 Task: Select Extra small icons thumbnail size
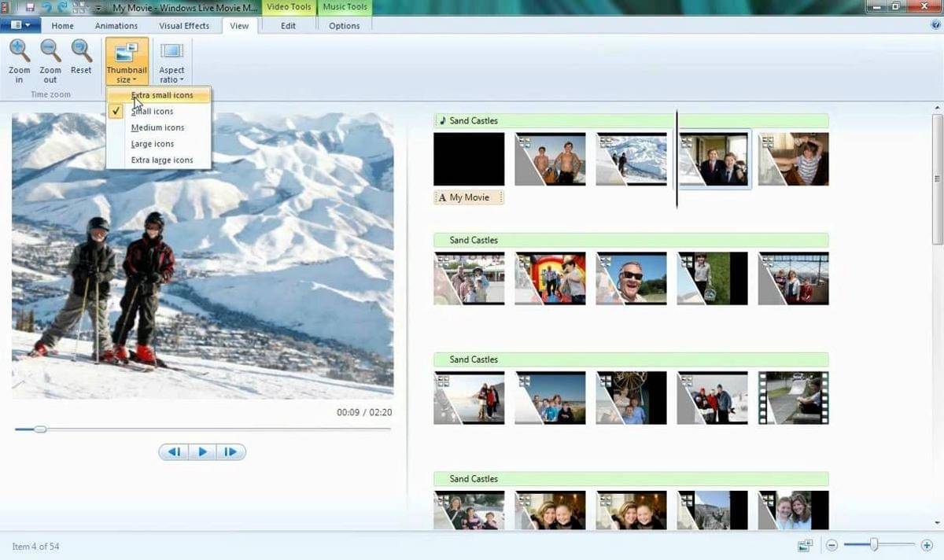coord(161,95)
